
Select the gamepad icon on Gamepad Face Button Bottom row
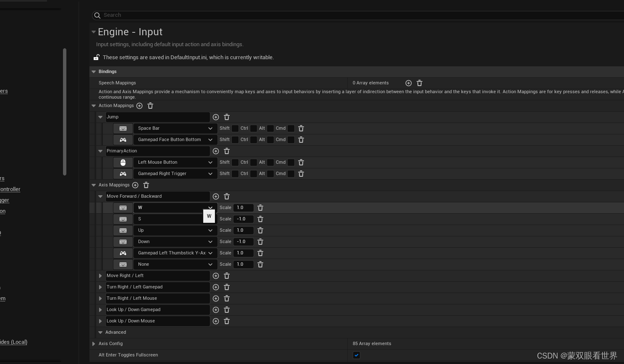tap(123, 139)
